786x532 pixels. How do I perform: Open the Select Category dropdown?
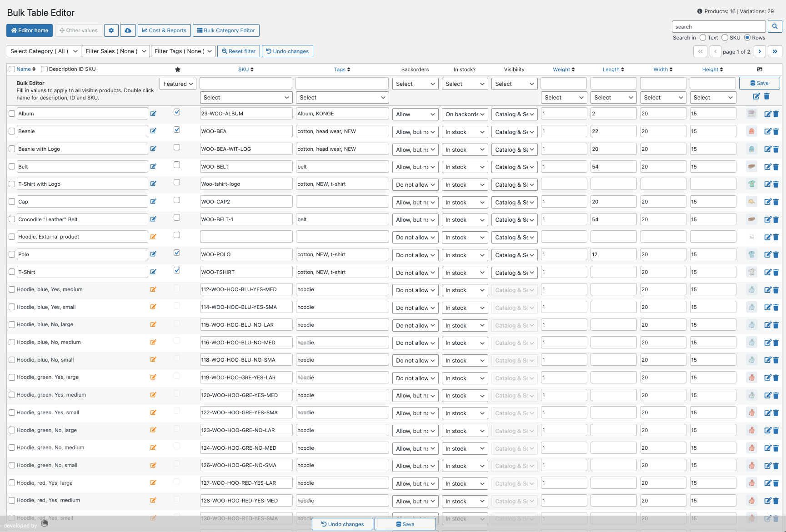pyautogui.click(x=43, y=51)
